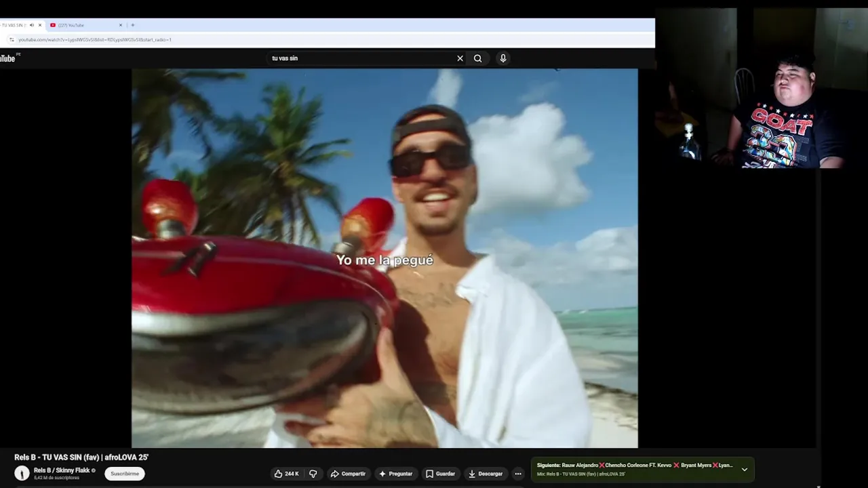Go to YouTube home via logo
The height and width of the screenshot is (488, 868).
click(x=7, y=58)
